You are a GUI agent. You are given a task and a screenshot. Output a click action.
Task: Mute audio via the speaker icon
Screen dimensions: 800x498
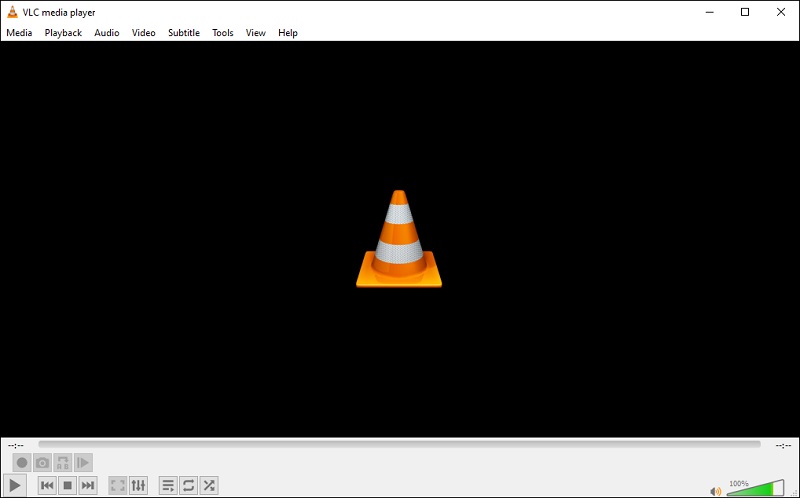point(716,491)
